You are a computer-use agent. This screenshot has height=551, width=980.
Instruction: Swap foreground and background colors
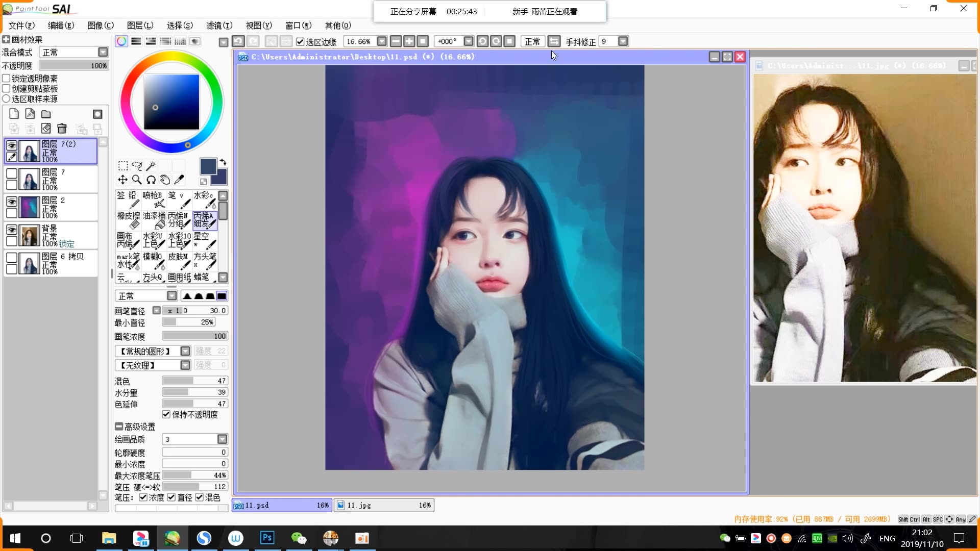223,163
